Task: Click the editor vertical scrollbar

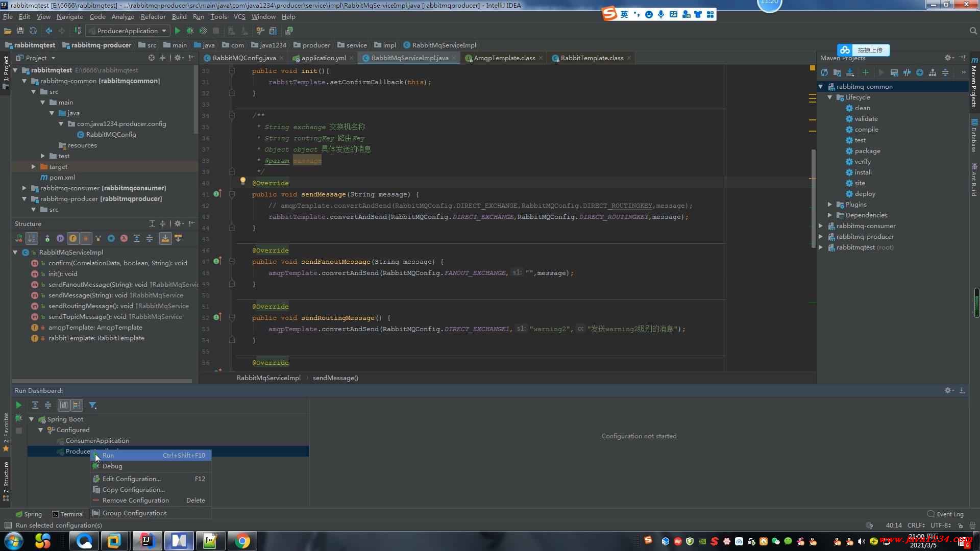Action: tap(813, 199)
